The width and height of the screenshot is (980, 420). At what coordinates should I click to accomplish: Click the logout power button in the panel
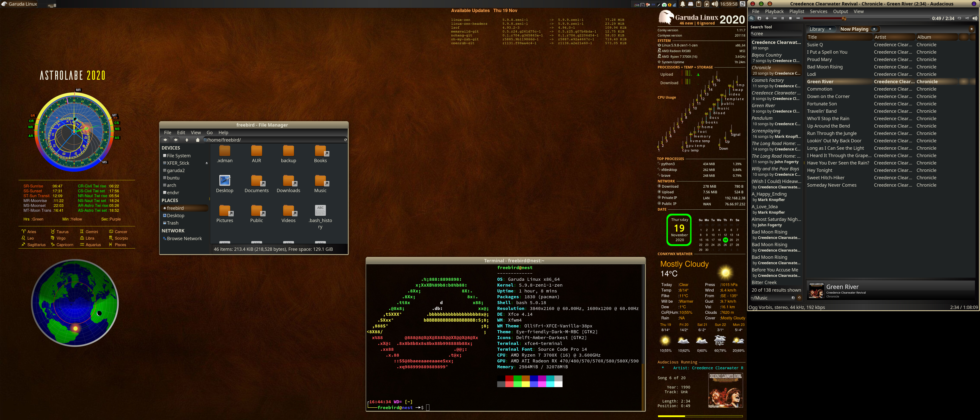(742, 4)
